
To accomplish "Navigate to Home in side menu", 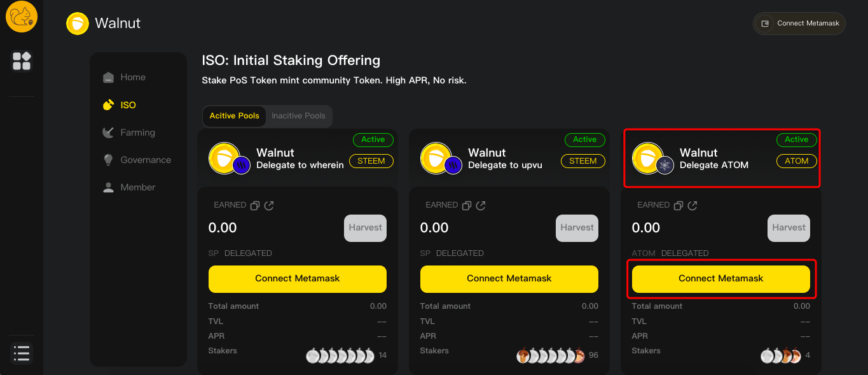I will pos(133,77).
